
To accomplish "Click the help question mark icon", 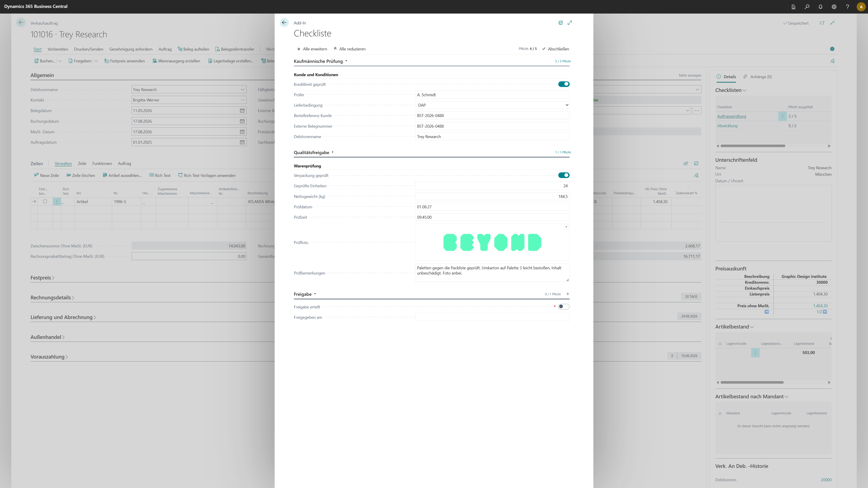I will point(847,7).
